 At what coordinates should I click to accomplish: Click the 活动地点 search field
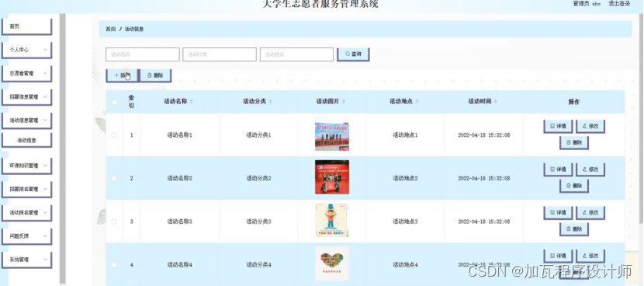point(296,54)
